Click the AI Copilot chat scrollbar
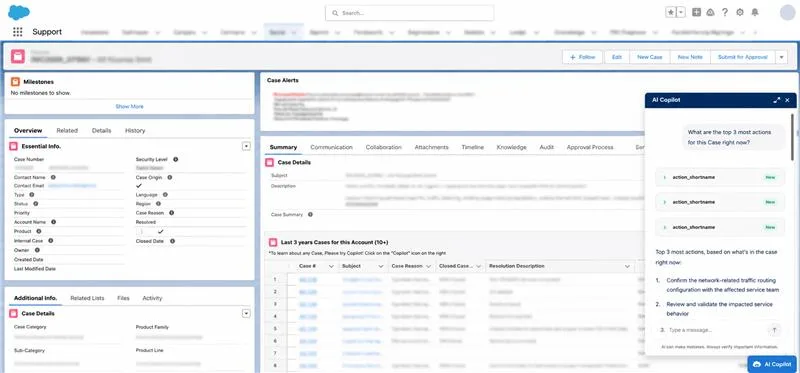 [x=792, y=137]
